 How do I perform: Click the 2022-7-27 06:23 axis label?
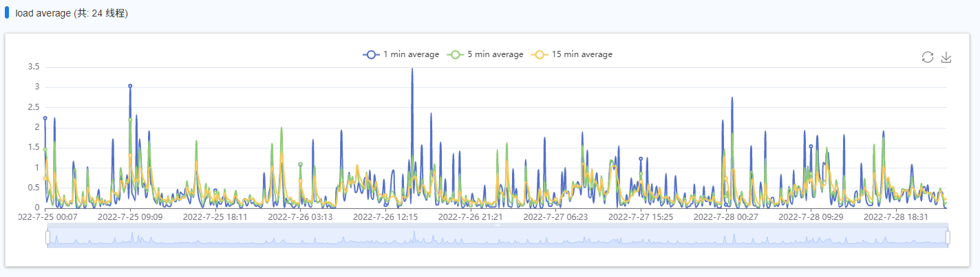(555, 217)
